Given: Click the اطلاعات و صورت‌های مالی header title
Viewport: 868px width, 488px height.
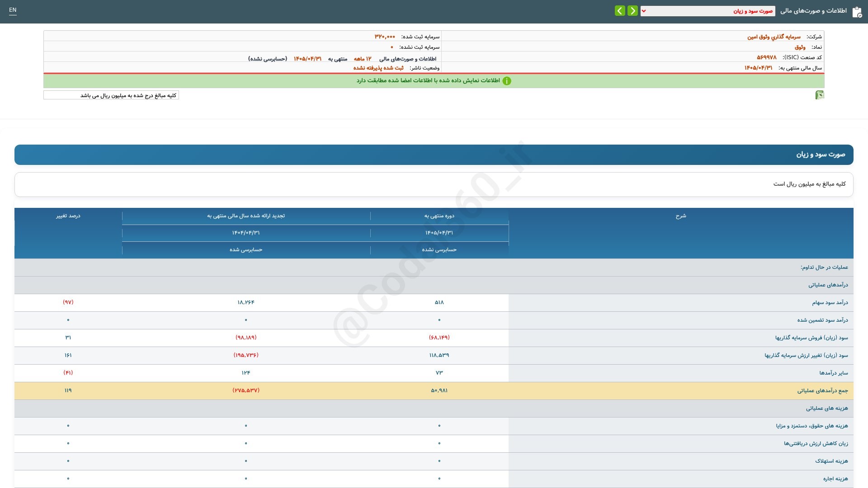Looking at the screenshot, I should point(813,11).
